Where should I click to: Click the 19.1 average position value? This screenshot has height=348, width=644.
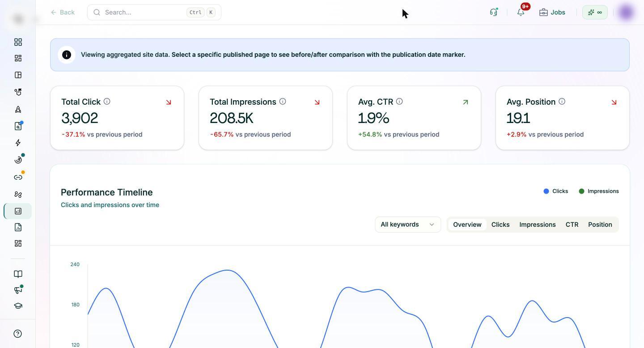pyautogui.click(x=518, y=118)
